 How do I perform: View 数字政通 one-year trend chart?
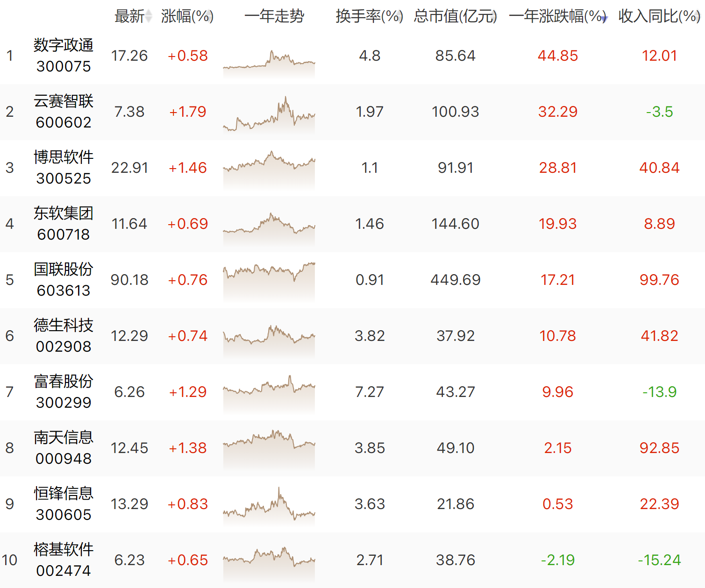click(269, 63)
